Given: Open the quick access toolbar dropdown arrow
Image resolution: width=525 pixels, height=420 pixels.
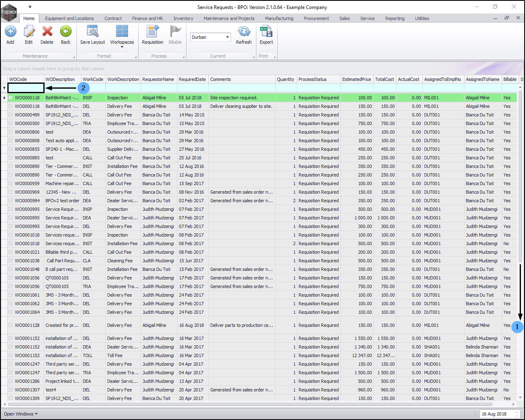Looking at the screenshot, I should pyautogui.click(x=30, y=7).
